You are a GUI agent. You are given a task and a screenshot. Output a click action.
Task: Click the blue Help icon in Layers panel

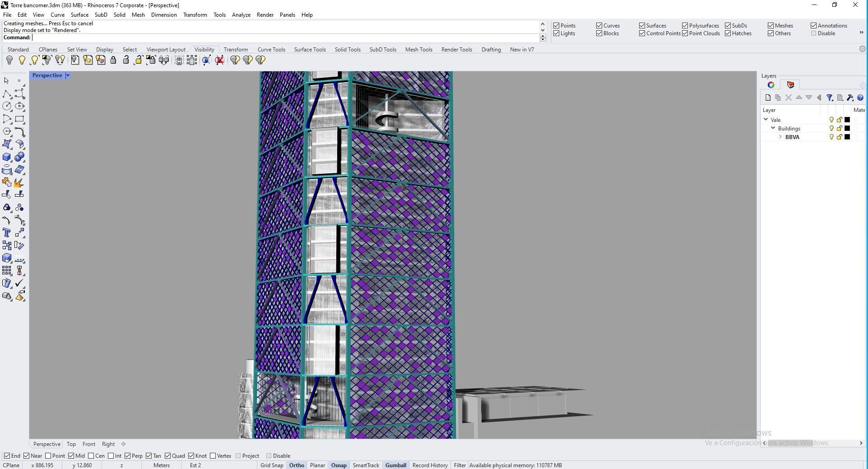[860, 98]
